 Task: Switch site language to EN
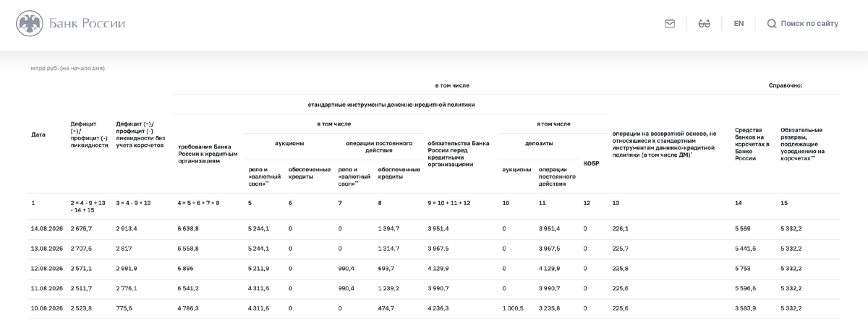pos(739,24)
